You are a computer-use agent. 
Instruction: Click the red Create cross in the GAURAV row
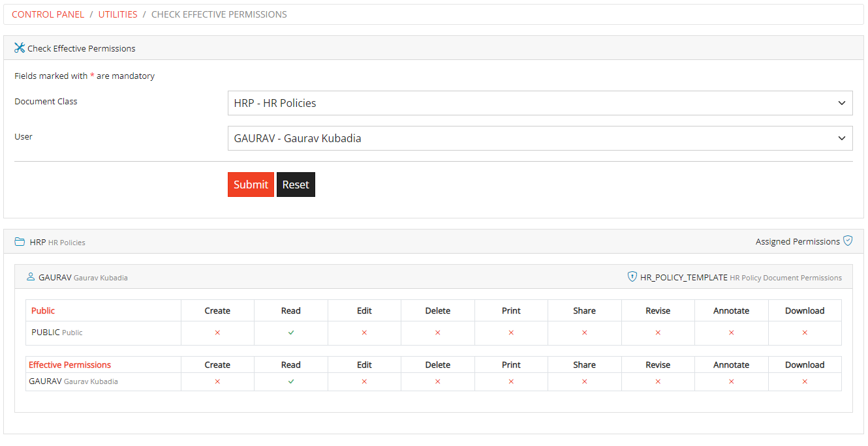(217, 381)
